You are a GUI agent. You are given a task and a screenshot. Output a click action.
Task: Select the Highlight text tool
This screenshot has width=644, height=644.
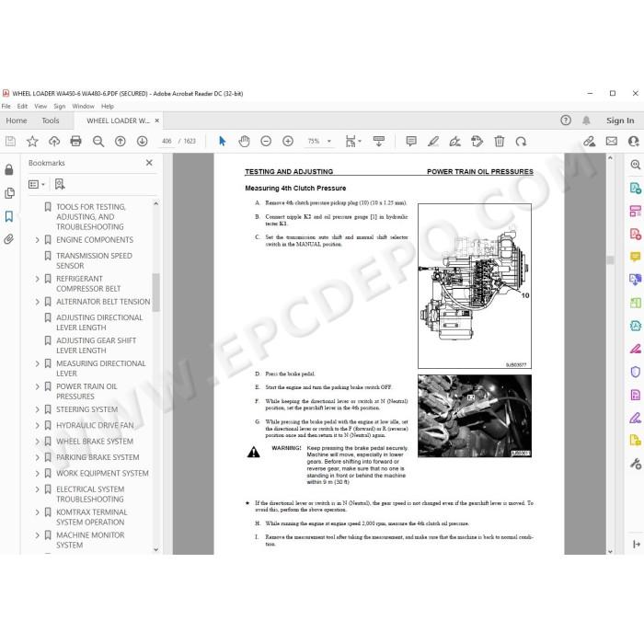point(433,142)
